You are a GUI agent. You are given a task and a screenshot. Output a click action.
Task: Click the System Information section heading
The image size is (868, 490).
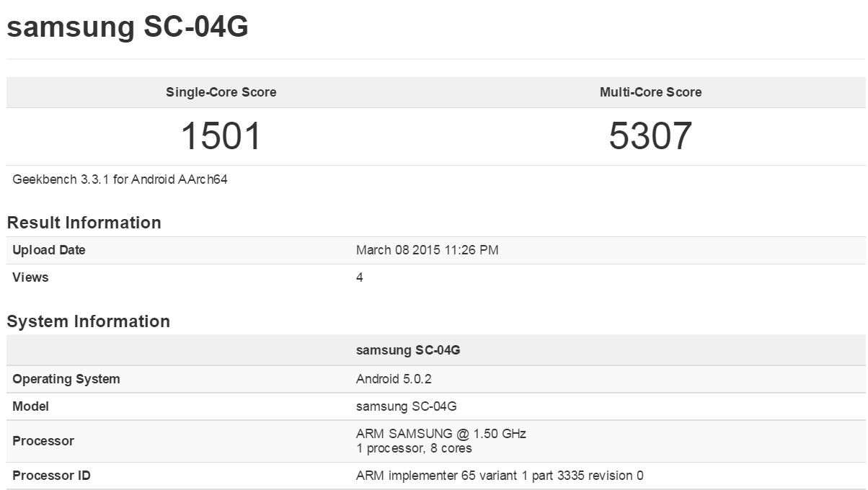point(88,321)
